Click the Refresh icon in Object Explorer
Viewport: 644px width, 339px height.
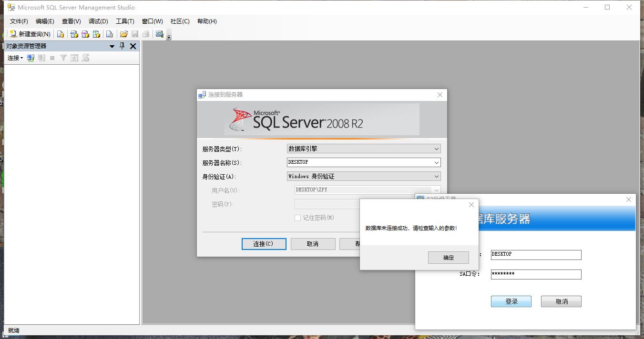click(x=74, y=58)
